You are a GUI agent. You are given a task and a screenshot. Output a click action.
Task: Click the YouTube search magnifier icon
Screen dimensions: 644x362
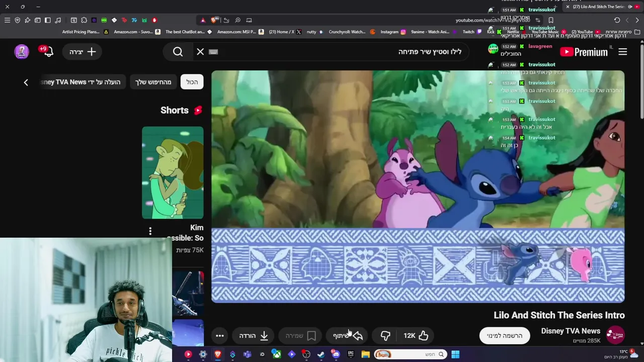click(x=178, y=51)
